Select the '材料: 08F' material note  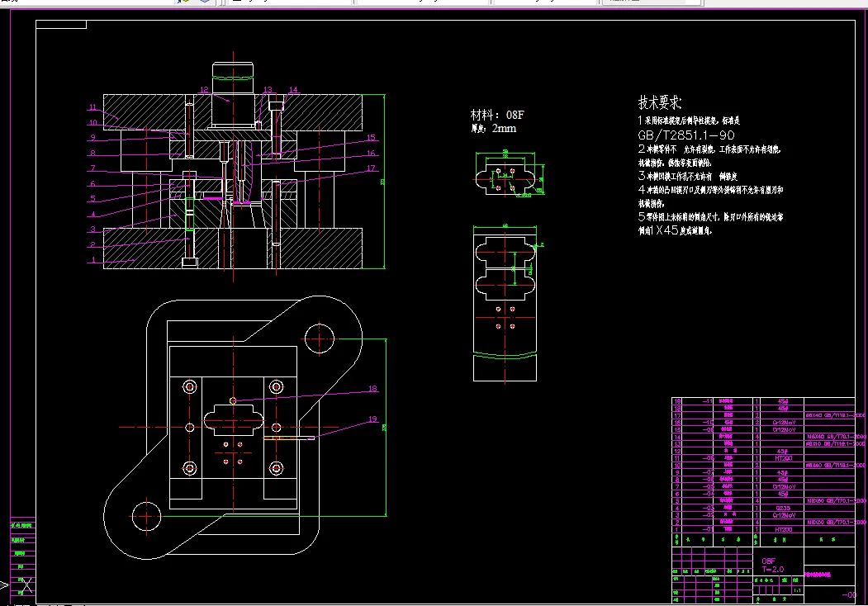496,115
